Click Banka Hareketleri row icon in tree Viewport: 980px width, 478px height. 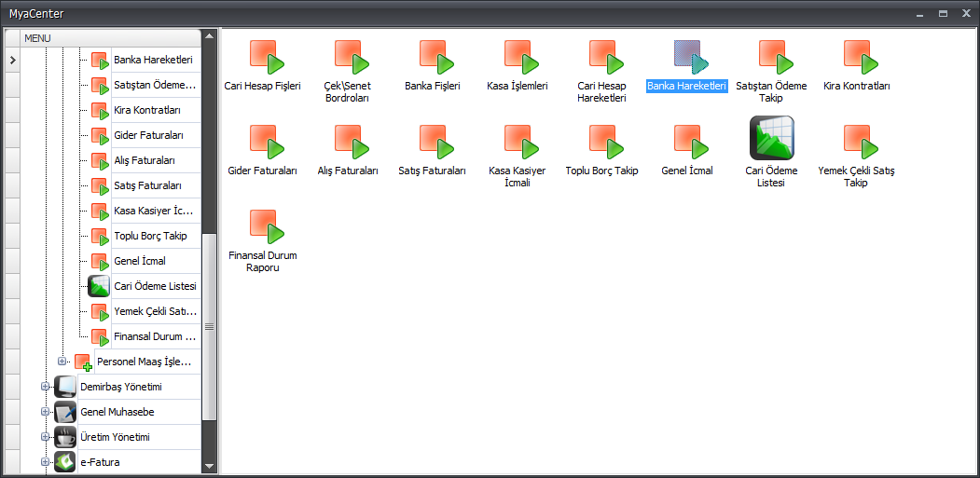click(x=101, y=61)
